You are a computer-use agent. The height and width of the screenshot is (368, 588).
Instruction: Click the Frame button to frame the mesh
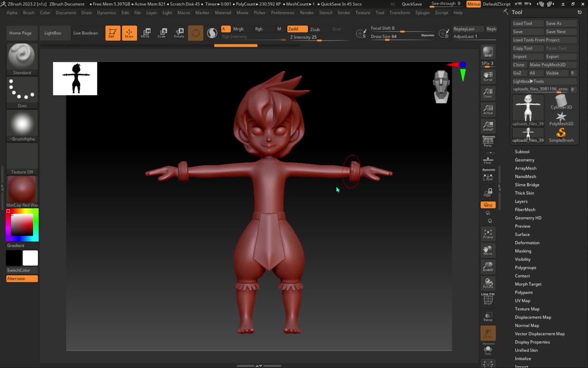pyautogui.click(x=488, y=234)
